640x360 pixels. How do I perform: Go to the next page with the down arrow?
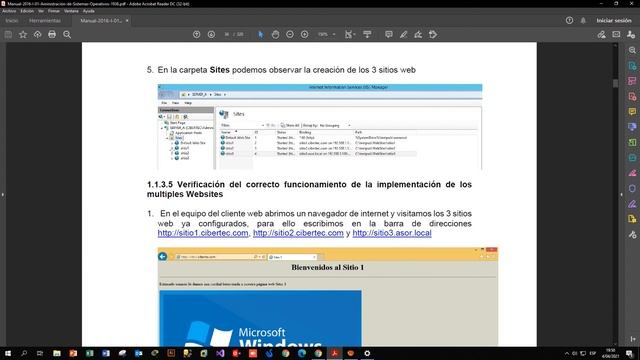pyautogui.click(x=211, y=35)
